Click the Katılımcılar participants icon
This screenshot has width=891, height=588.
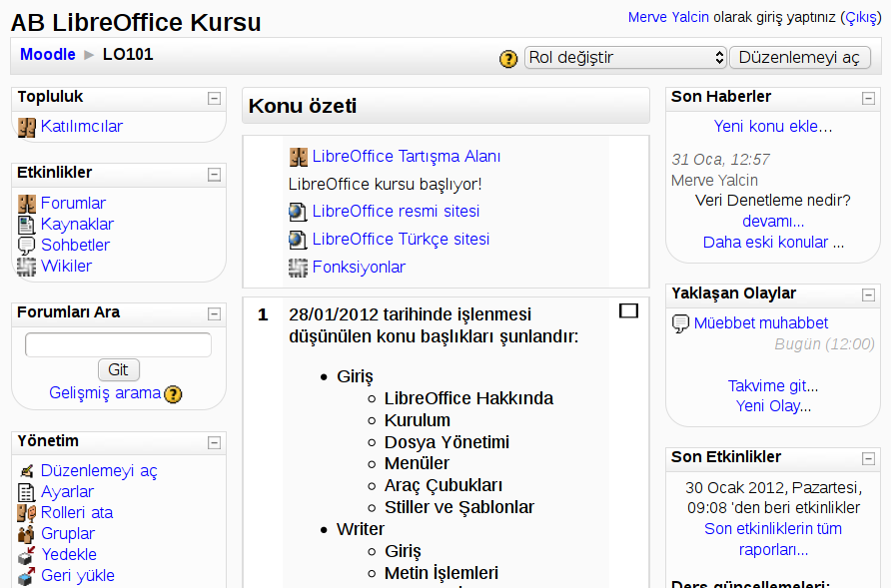tap(27, 127)
